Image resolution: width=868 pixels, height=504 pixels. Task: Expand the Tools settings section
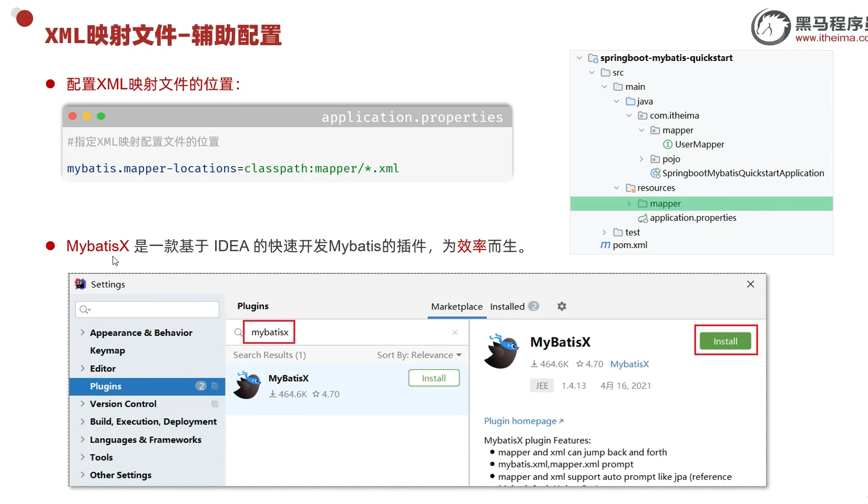click(83, 457)
